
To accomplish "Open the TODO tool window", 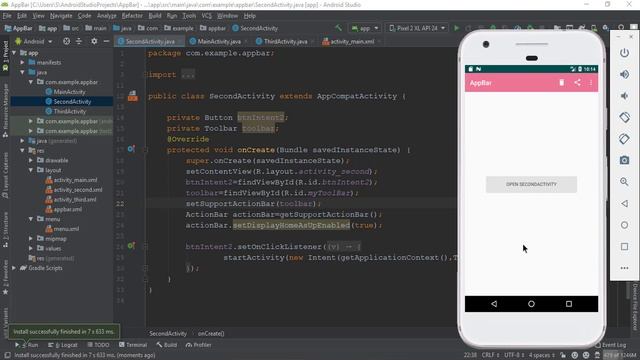I will coord(98,345).
